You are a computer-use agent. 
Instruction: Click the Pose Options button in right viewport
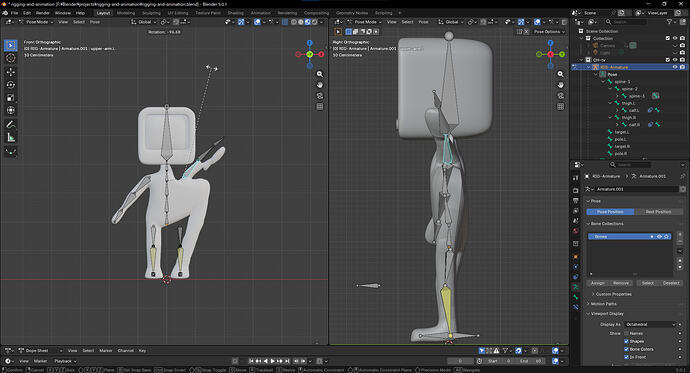[549, 32]
